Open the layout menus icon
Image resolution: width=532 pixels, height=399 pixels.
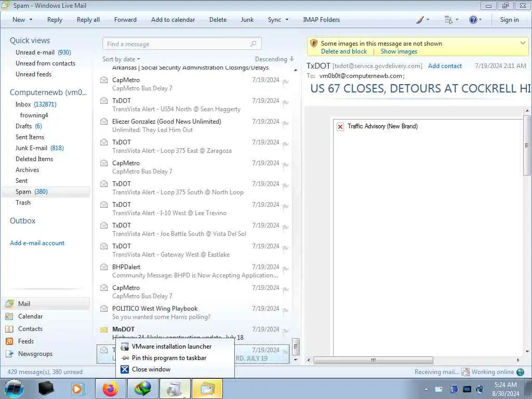pos(448,20)
